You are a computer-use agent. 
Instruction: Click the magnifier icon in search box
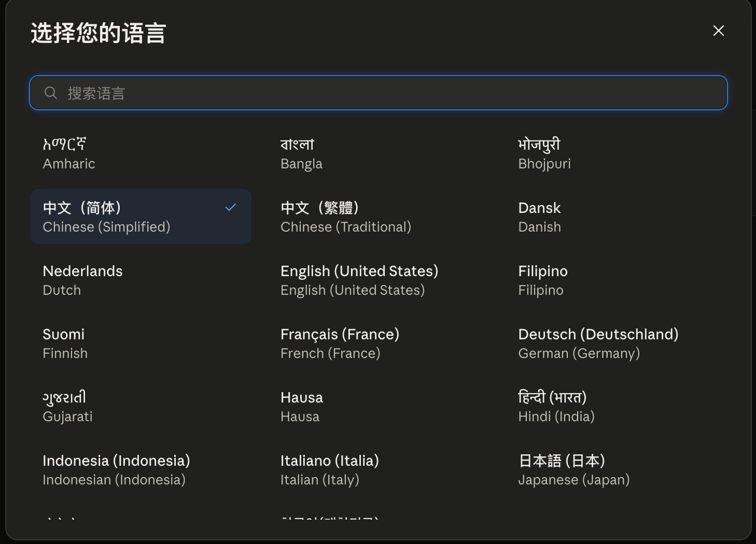pos(51,93)
